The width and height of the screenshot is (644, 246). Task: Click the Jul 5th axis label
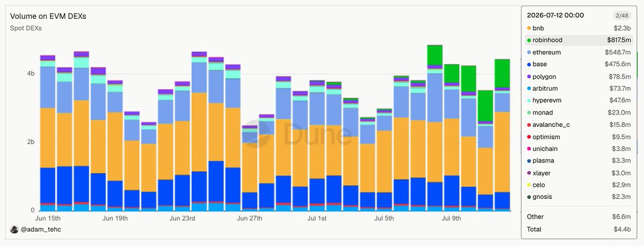point(384,219)
